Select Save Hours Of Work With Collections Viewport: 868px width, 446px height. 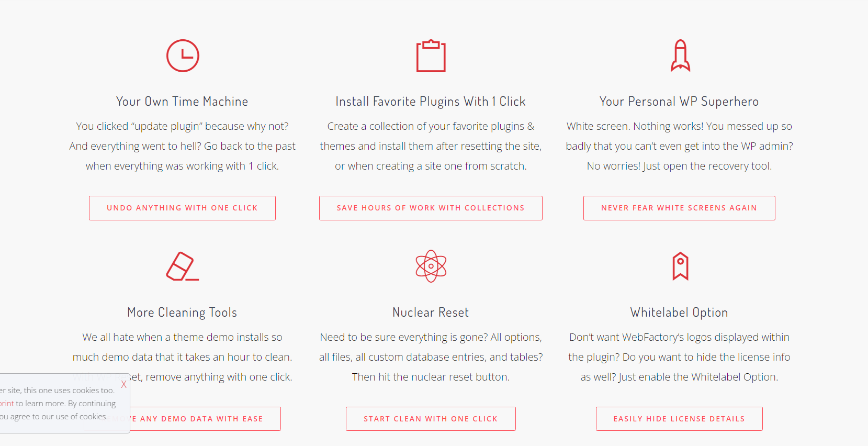coord(431,208)
